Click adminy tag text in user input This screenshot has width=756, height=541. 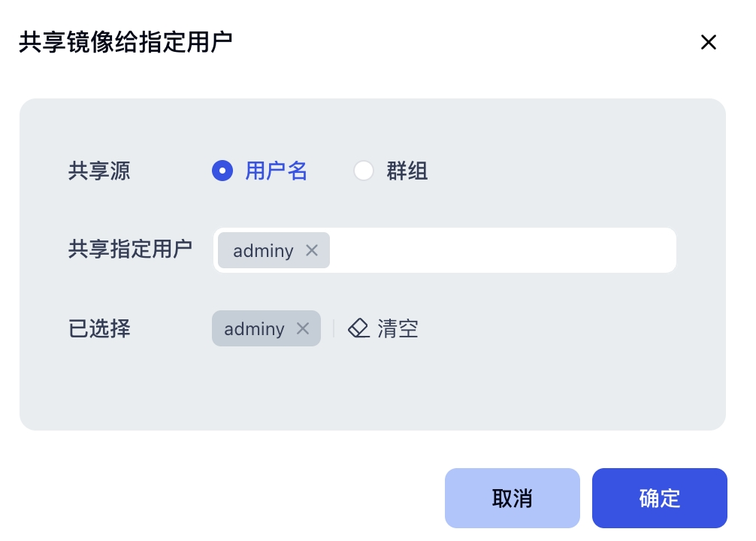[x=263, y=250]
